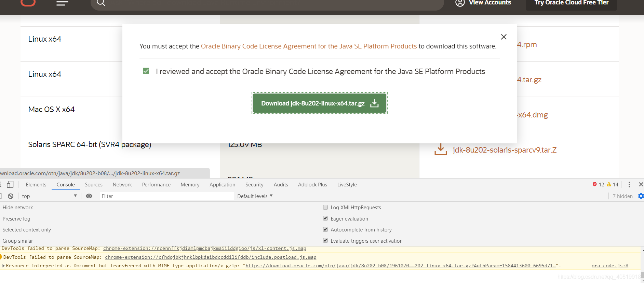Open console settings gear icon

pyautogui.click(x=641, y=196)
